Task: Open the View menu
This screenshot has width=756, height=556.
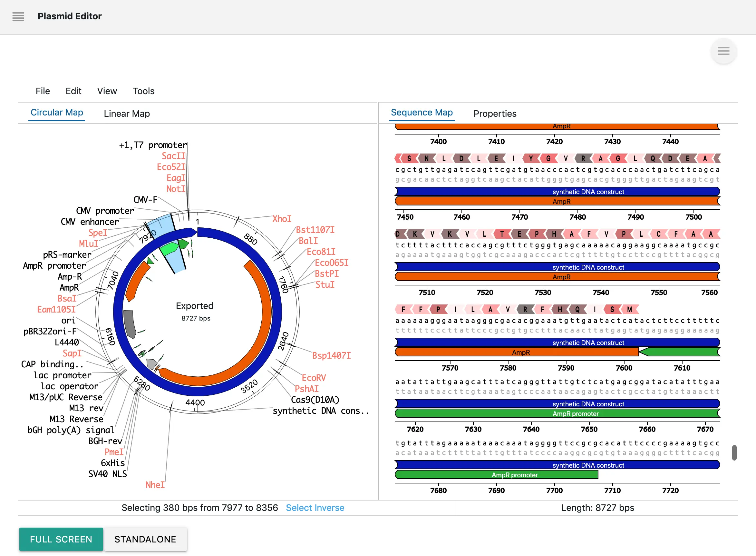Action: tap(107, 91)
